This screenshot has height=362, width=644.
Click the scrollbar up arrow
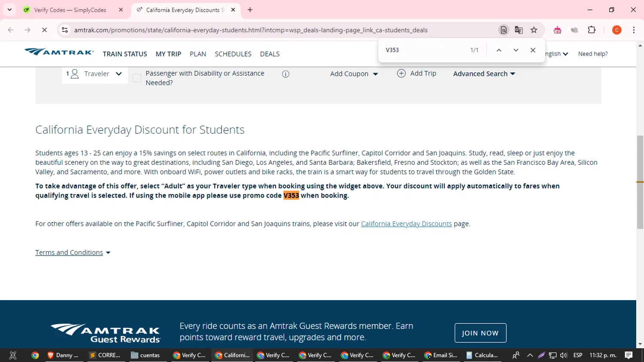coord(640,45)
